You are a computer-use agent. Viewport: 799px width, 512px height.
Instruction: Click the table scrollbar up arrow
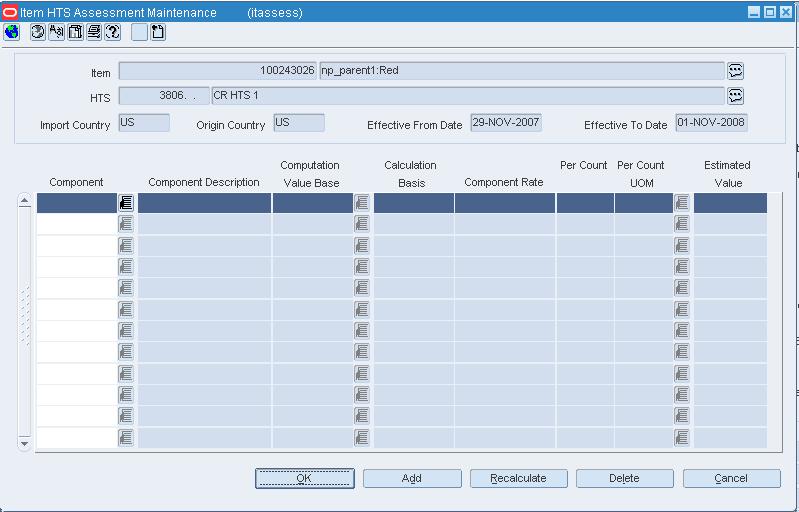pyautogui.click(x=24, y=200)
